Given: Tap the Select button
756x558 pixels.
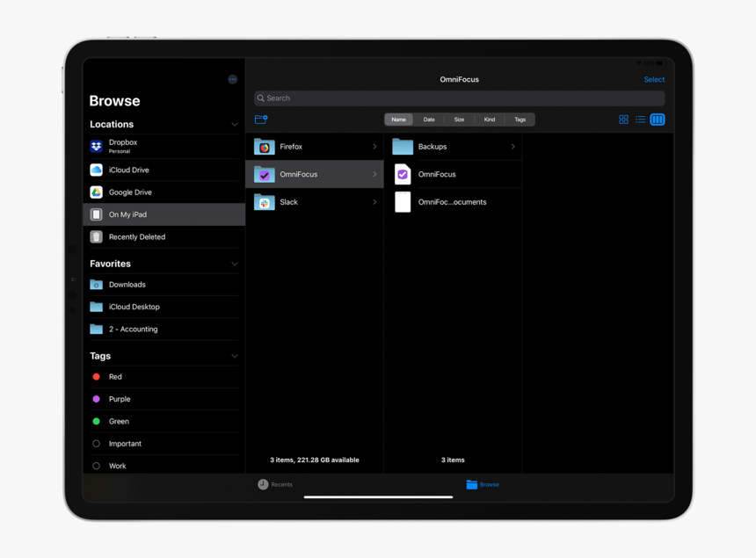Looking at the screenshot, I should pyautogui.click(x=654, y=79).
